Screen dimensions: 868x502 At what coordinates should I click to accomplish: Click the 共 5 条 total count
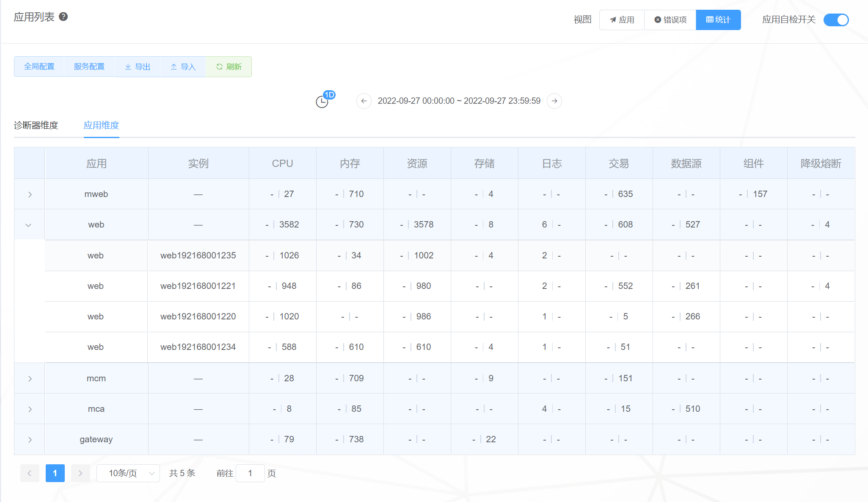click(x=182, y=473)
